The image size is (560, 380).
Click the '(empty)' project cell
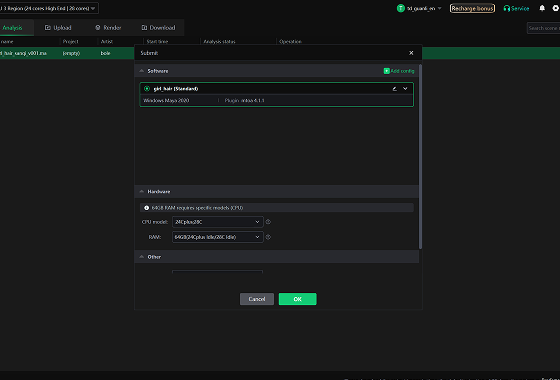[71, 53]
